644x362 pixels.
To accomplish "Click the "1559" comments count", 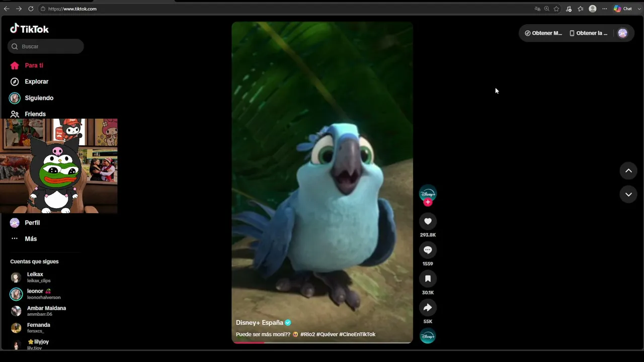I will tap(428, 263).
